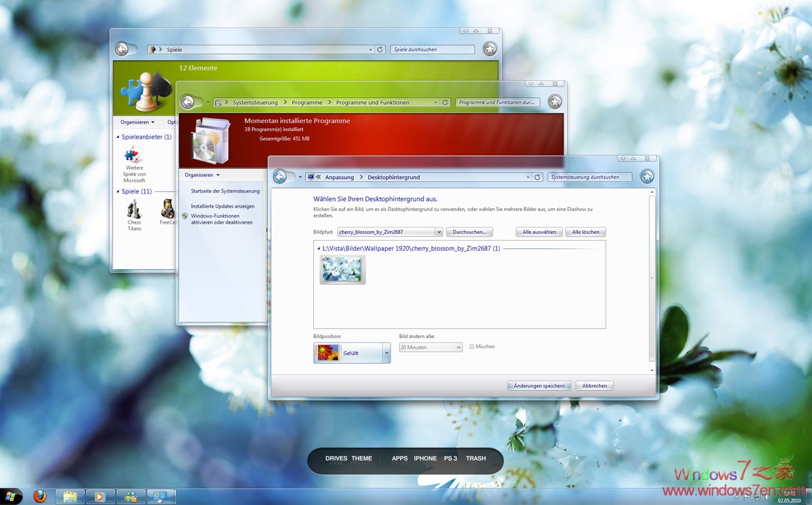The image size is (812, 505).
Task: Enable the Mischen checkbox
Action: 472,347
